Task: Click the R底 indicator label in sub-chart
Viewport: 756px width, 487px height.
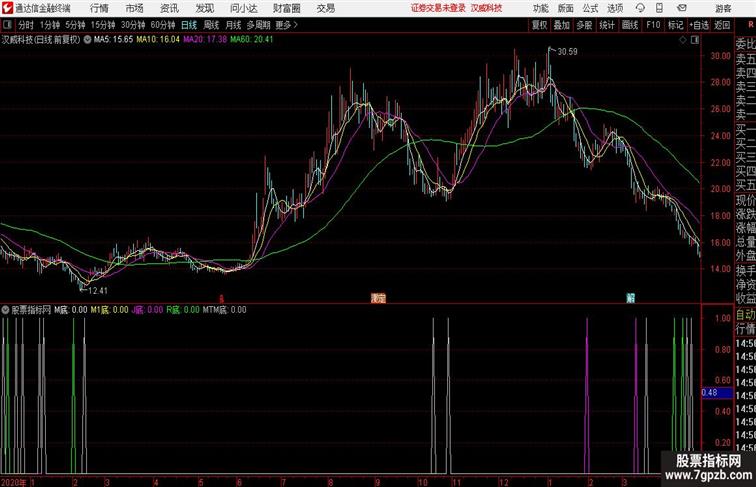Action: [183, 310]
